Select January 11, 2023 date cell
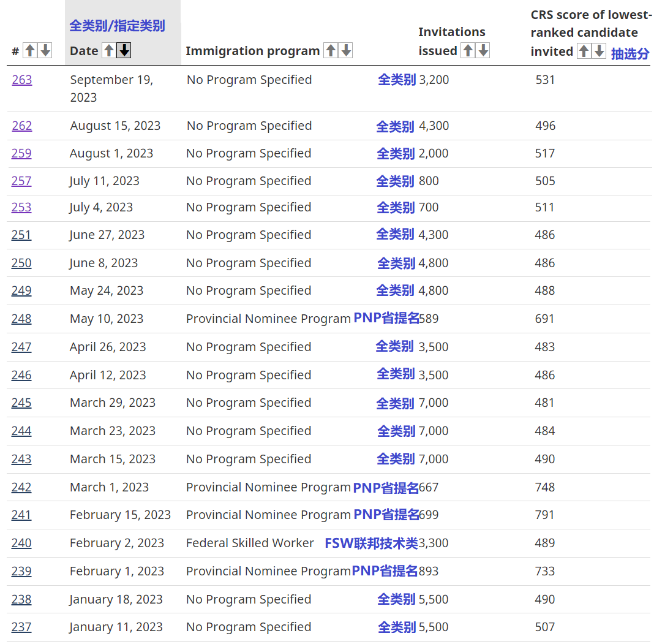The width and height of the screenshot is (654, 644). click(116, 627)
